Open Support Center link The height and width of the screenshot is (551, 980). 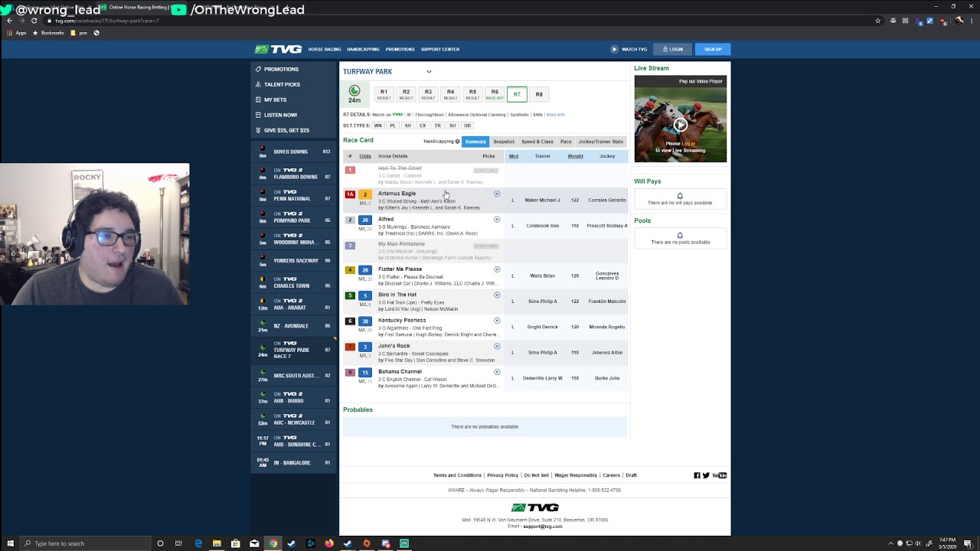click(x=440, y=49)
